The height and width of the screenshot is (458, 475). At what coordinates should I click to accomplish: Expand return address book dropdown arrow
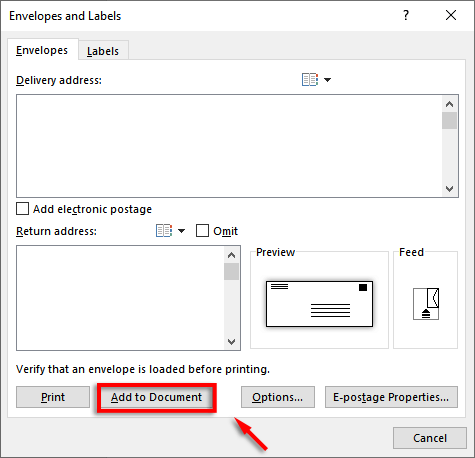(181, 231)
